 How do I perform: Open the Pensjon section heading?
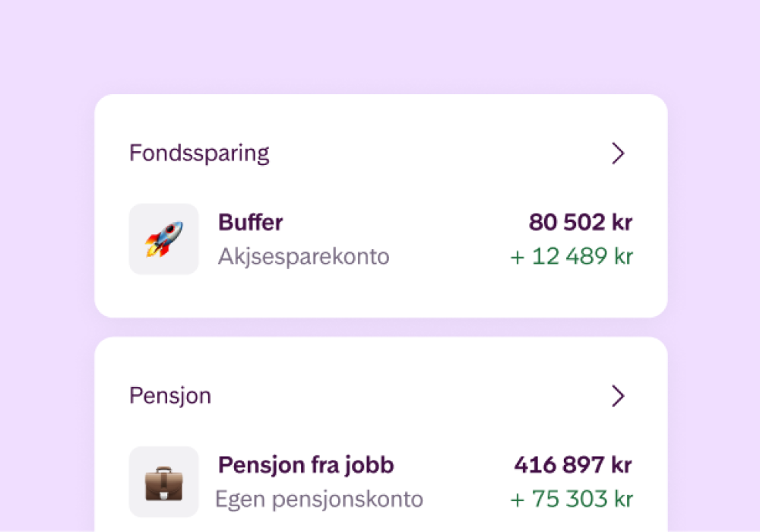tap(170, 396)
